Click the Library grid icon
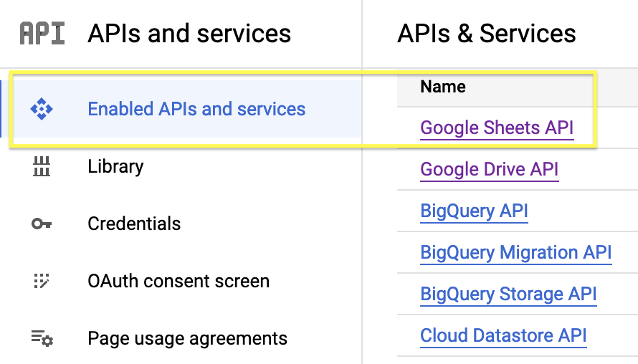Viewport: 638px width, 364px height. (42, 166)
